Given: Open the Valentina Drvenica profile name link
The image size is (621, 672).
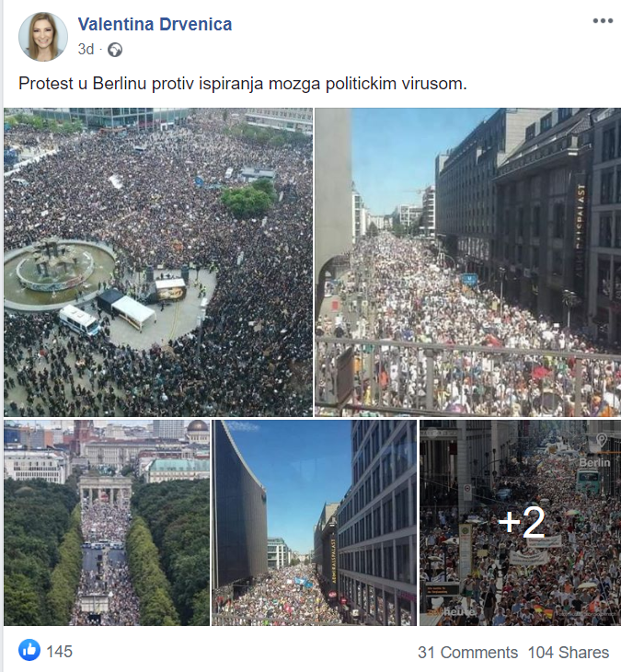Looking at the screenshot, I should 155,24.
